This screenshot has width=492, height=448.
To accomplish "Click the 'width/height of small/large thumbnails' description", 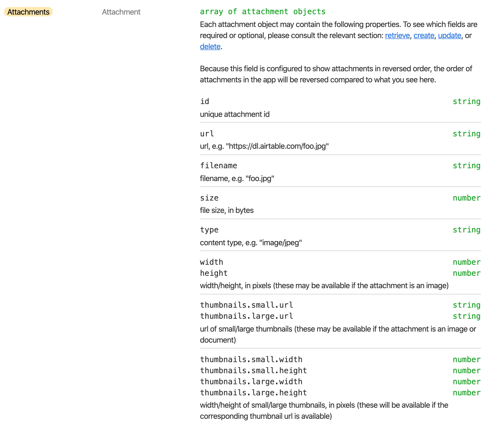I will 324,411.
